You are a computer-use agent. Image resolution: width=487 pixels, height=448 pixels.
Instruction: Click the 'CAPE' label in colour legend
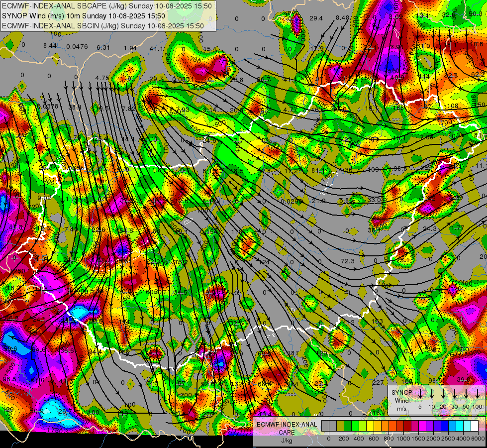[287, 433]
